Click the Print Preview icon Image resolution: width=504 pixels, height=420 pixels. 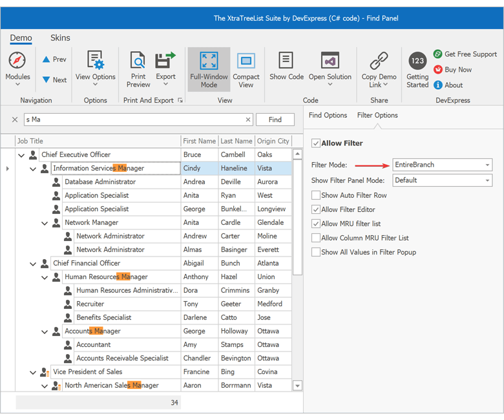point(138,61)
